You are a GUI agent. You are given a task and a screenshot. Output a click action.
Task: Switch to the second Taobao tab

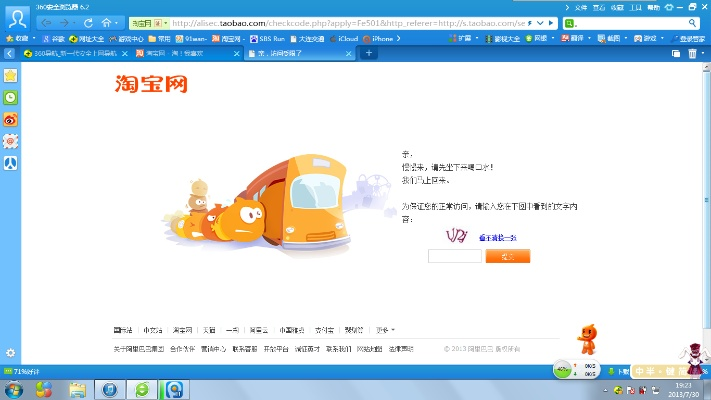tap(187, 53)
